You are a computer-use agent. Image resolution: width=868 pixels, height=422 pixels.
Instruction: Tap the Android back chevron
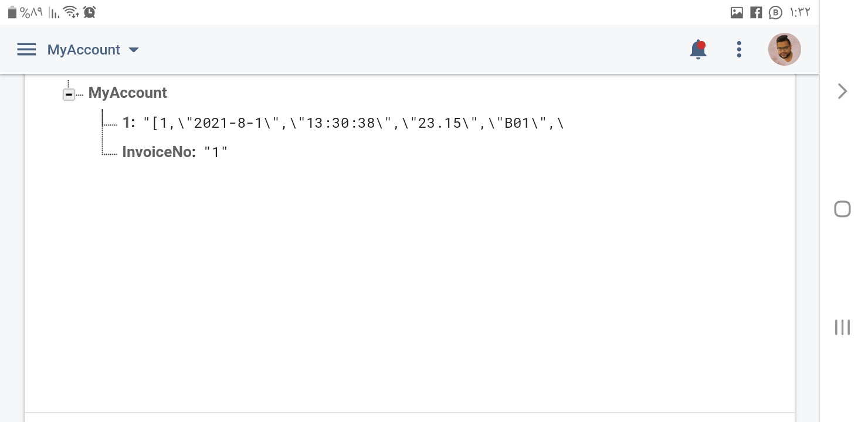(x=843, y=91)
